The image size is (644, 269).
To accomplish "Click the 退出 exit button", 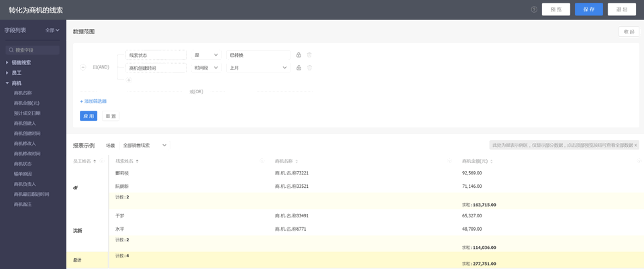I will click(621, 9).
